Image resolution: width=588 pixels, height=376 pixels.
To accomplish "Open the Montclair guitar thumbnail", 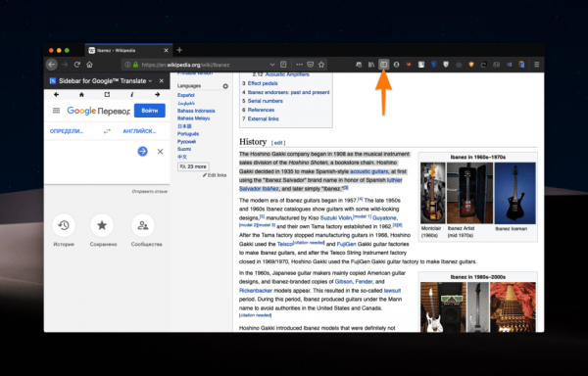I will click(x=433, y=193).
